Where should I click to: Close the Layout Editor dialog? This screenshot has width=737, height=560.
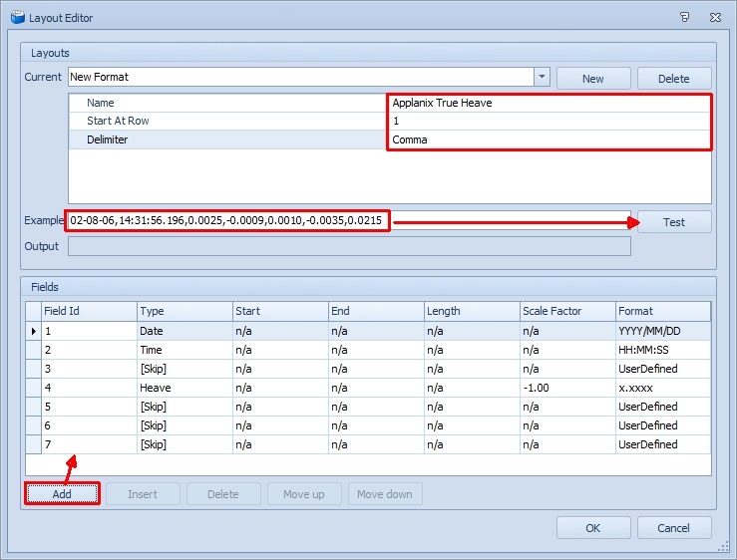coord(715,17)
